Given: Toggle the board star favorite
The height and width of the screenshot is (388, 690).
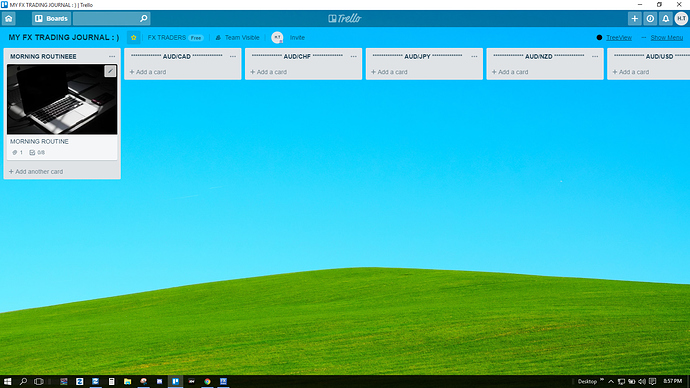Looking at the screenshot, I should click(x=134, y=37).
